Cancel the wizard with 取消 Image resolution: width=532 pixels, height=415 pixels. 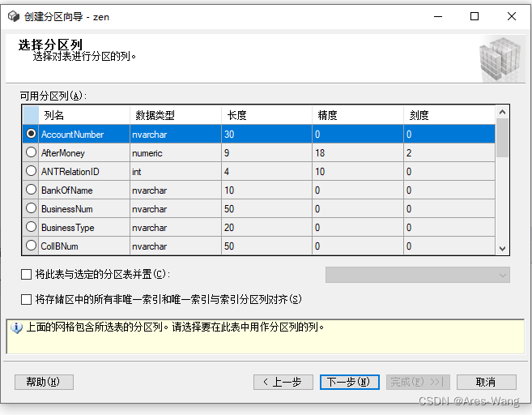(x=486, y=382)
